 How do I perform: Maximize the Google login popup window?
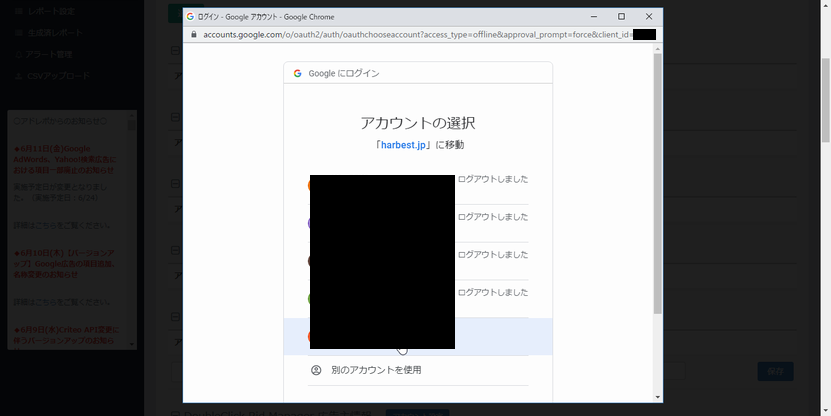(x=621, y=16)
